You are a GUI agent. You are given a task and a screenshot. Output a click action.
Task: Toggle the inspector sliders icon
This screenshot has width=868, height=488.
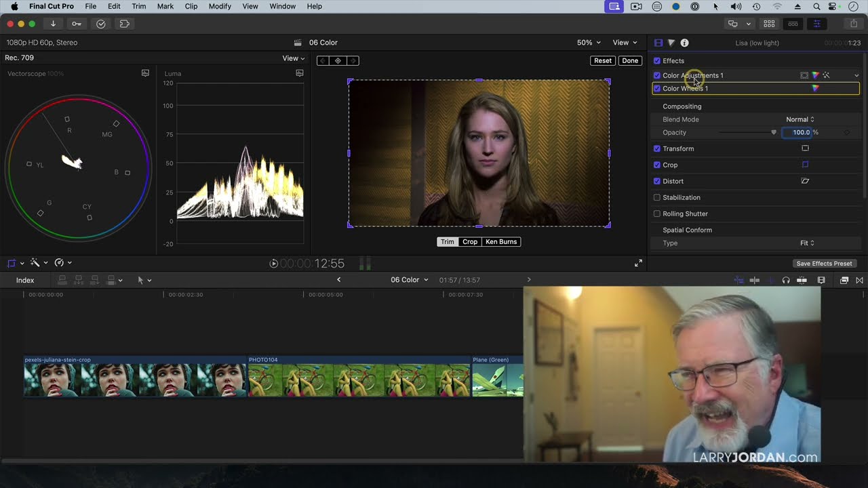click(816, 24)
